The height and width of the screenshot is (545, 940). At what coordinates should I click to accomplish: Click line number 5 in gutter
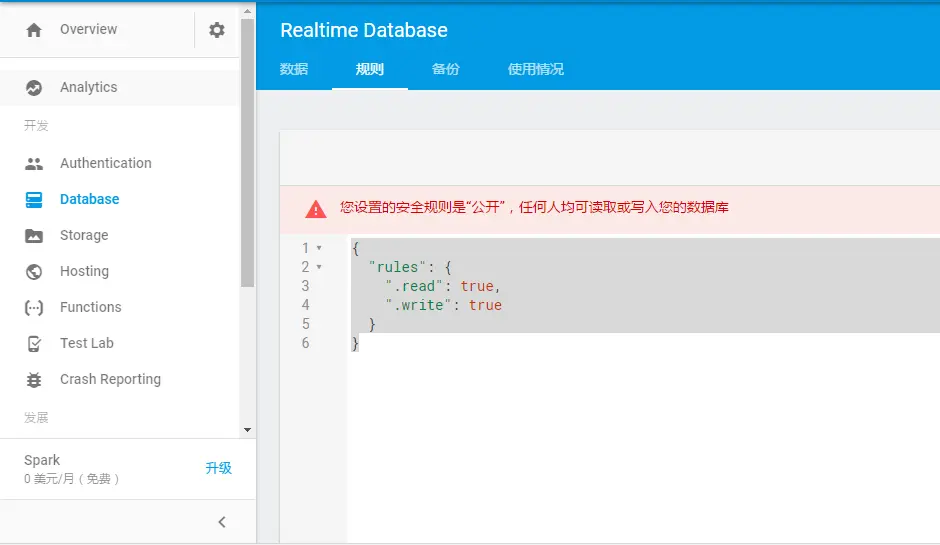coord(306,324)
